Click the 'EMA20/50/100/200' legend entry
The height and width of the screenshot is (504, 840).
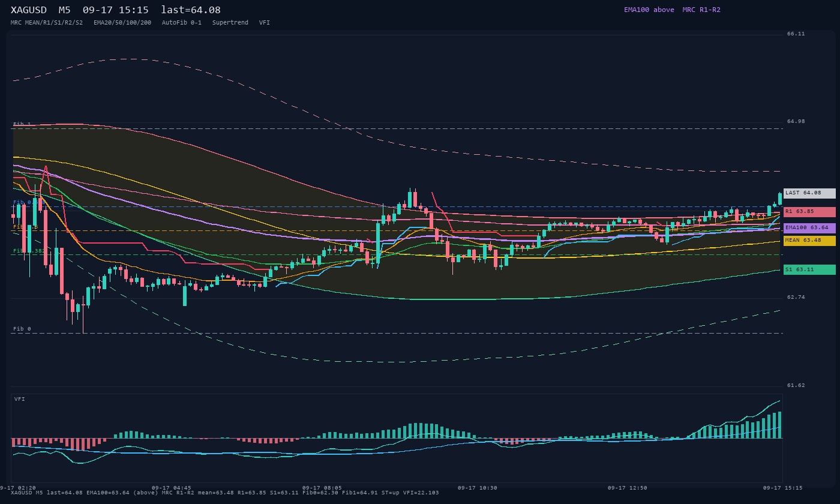(122, 23)
